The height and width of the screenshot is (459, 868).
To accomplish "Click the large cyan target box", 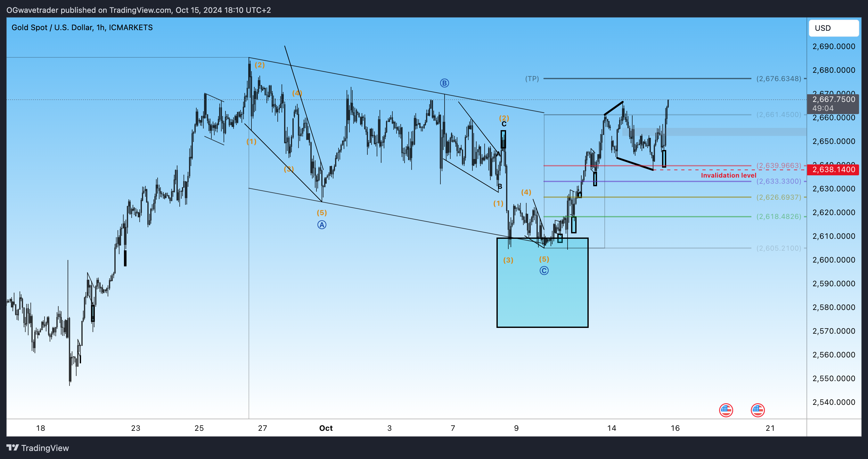I will pos(543,282).
